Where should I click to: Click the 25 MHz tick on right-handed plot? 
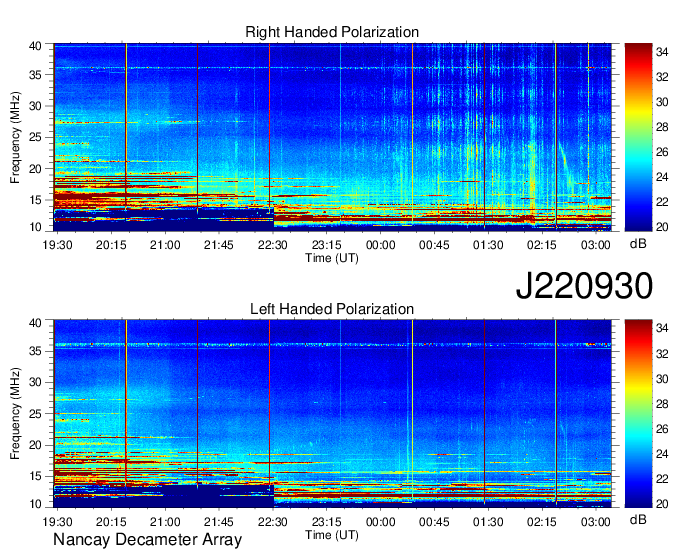coord(35,137)
